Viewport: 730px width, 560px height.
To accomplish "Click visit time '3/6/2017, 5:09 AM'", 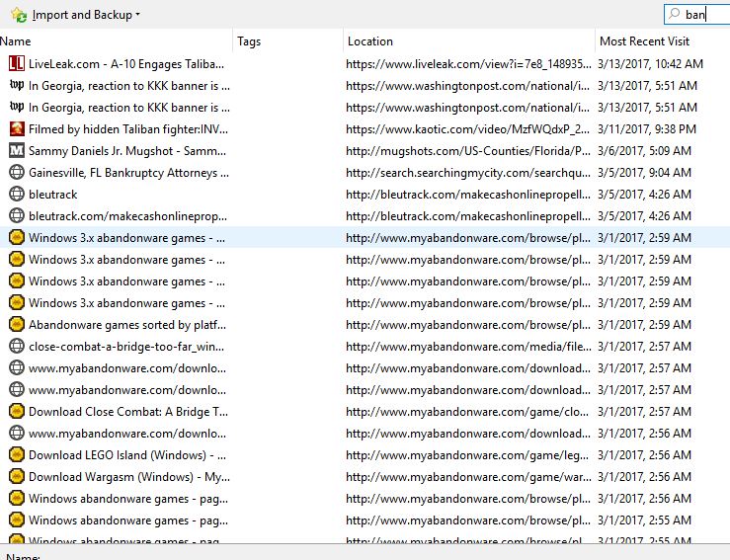I will pos(644,151).
